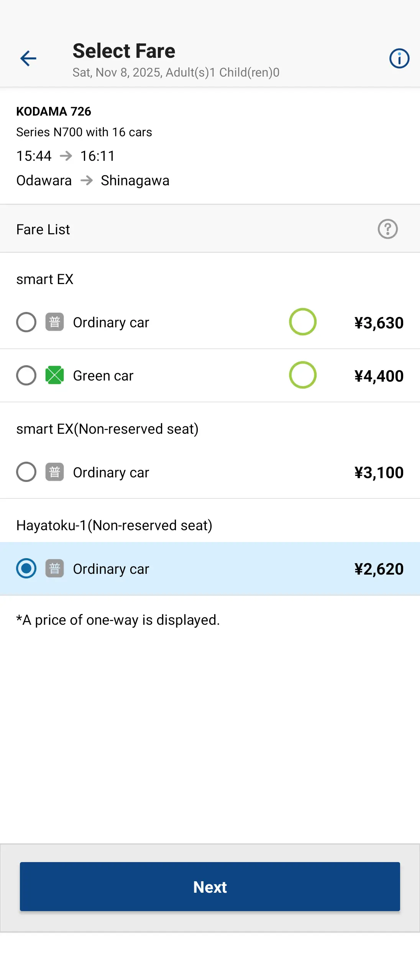The image size is (420, 980).
Task: Tap availability circle for Green car
Action: pyautogui.click(x=302, y=375)
